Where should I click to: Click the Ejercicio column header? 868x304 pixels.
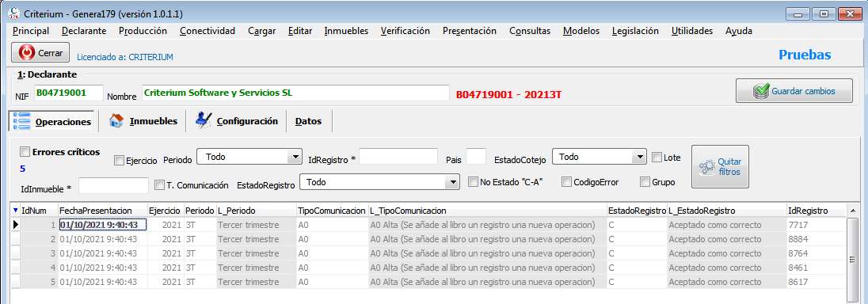pos(165,211)
